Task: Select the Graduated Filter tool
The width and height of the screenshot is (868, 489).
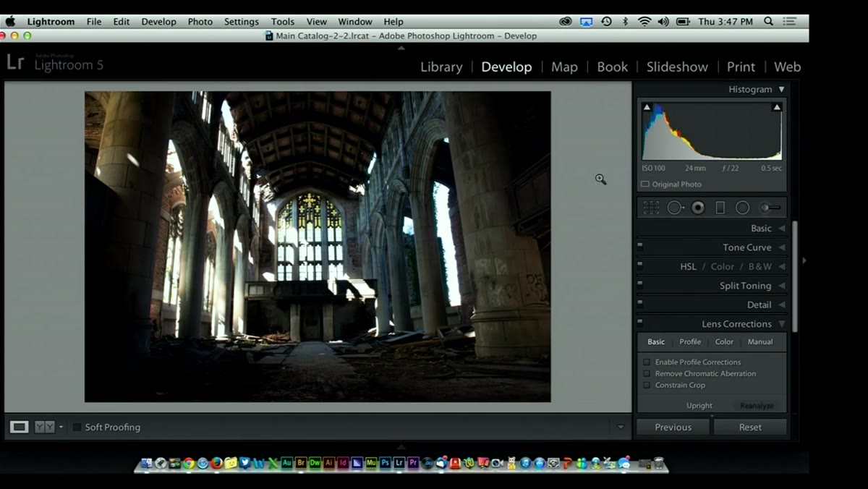Action: 720,208
